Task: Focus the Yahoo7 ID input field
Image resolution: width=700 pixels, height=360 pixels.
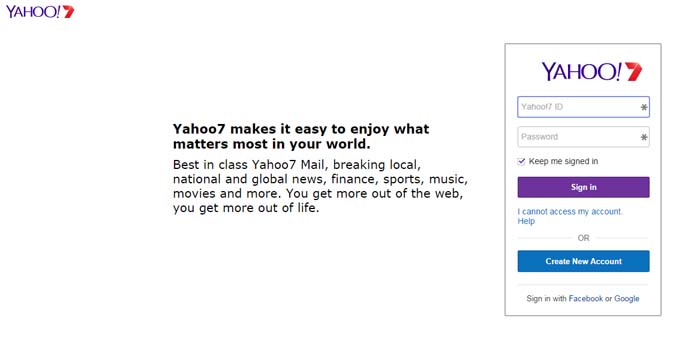Action: [x=583, y=107]
